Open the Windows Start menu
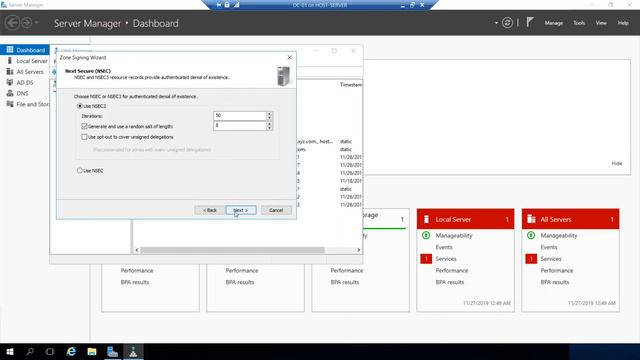This screenshot has height=360, width=640. pyautogui.click(x=10, y=351)
